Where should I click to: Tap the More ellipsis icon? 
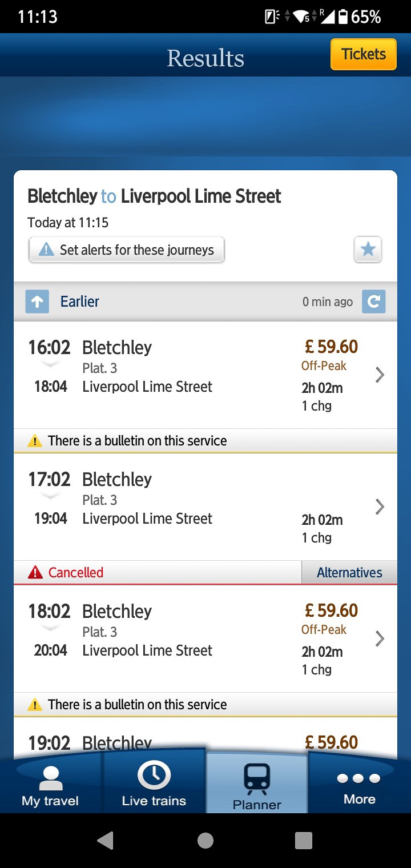point(359,778)
